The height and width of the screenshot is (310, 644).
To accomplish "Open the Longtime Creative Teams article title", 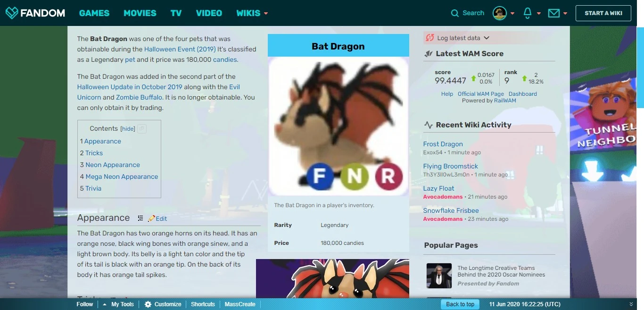I will pos(501,271).
